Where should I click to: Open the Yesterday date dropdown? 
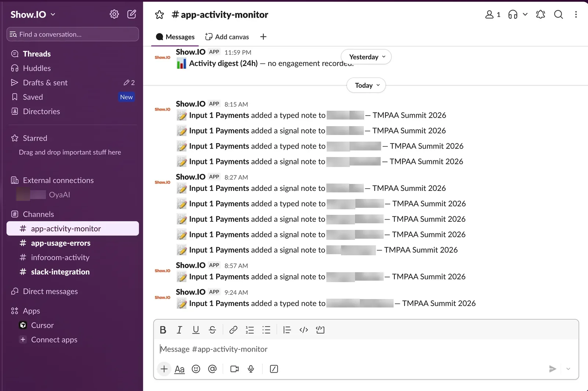click(x=366, y=57)
